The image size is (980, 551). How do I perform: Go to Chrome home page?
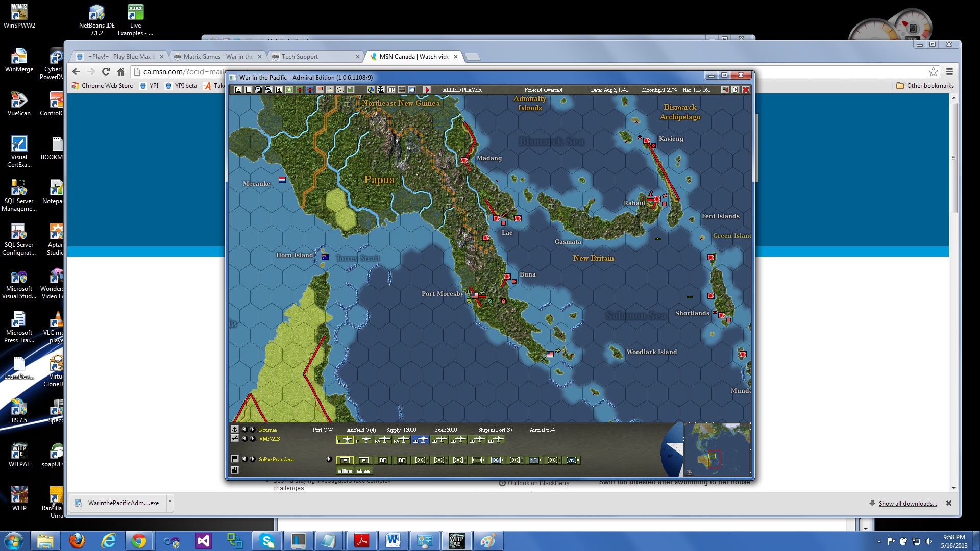coord(120,72)
